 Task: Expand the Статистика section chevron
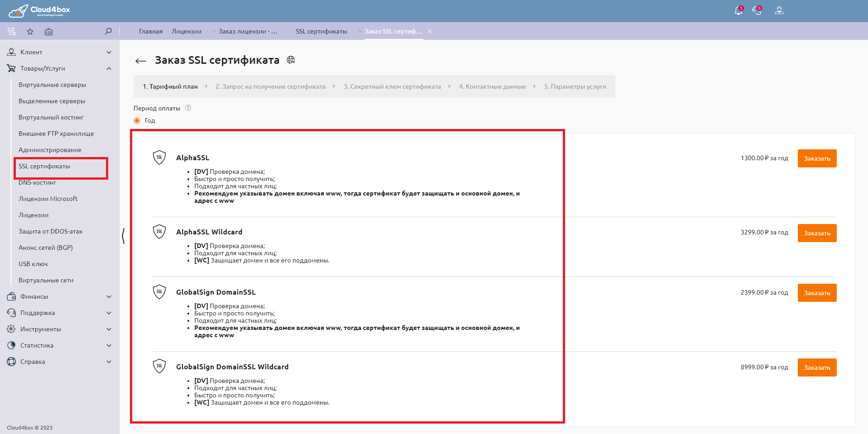109,345
